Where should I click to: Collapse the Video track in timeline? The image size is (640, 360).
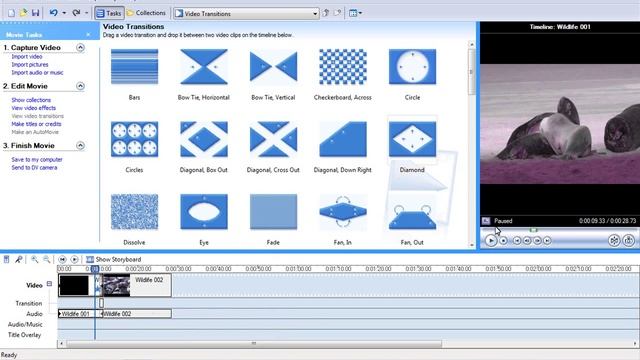(49, 284)
